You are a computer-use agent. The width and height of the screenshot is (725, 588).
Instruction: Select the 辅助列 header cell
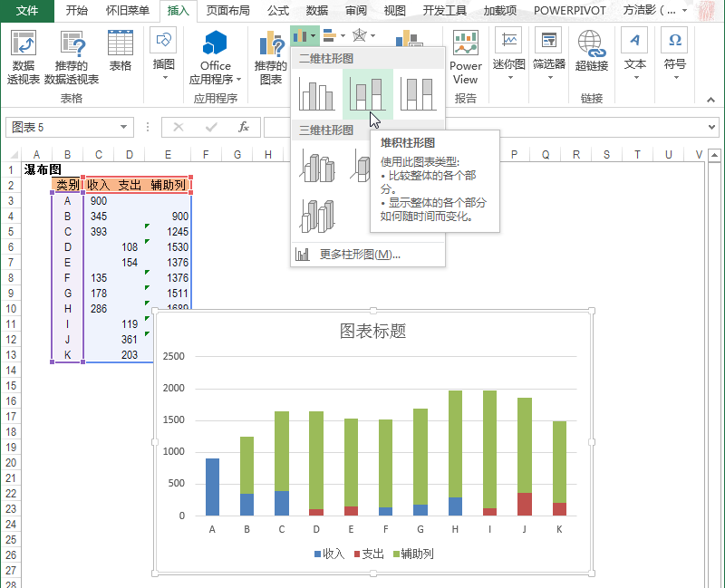point(169,185)
